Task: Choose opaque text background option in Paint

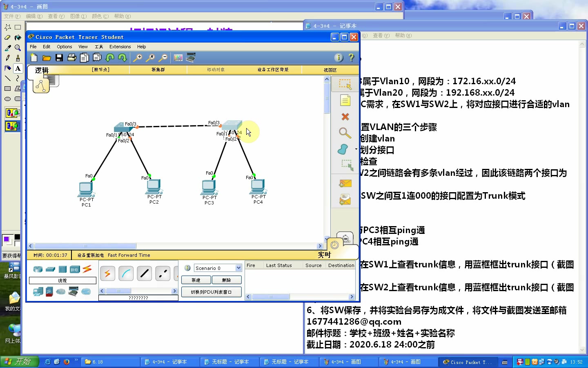Action: point(12,113)
